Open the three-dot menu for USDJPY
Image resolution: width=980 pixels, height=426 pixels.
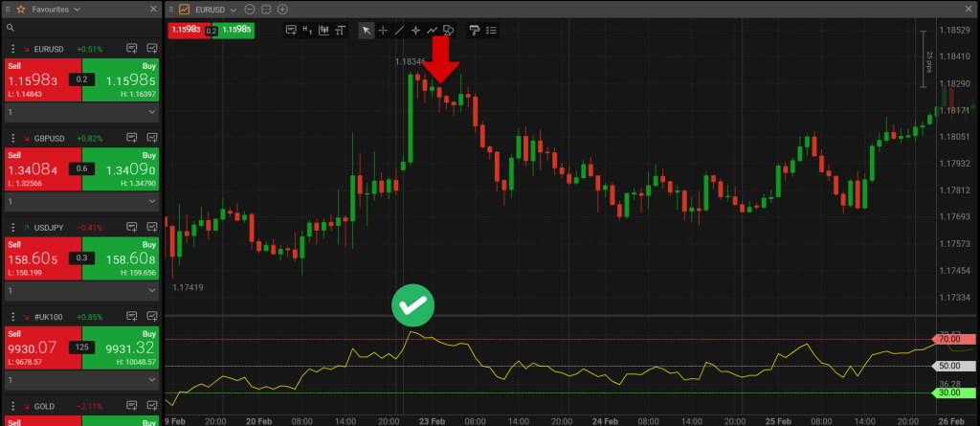(12, 227)
